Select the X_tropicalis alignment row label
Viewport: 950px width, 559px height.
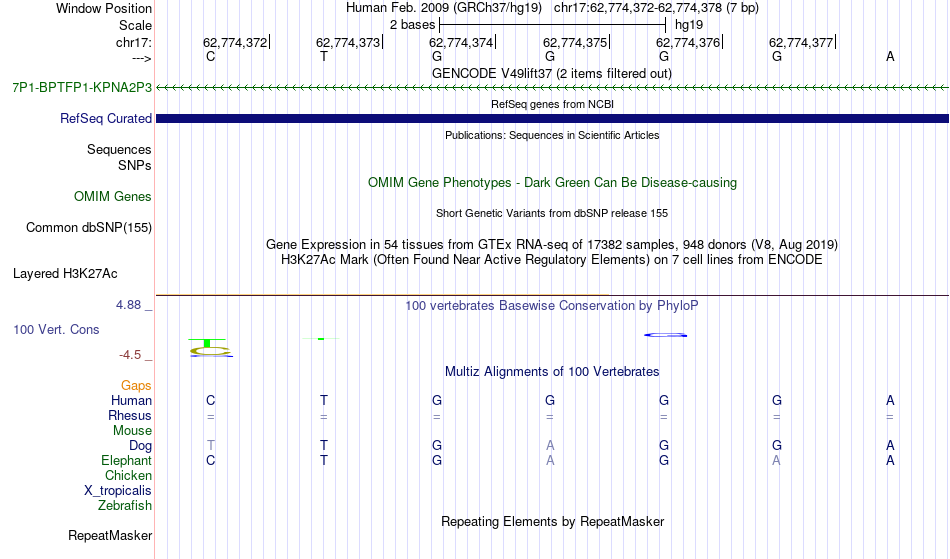tap(118, 491)
